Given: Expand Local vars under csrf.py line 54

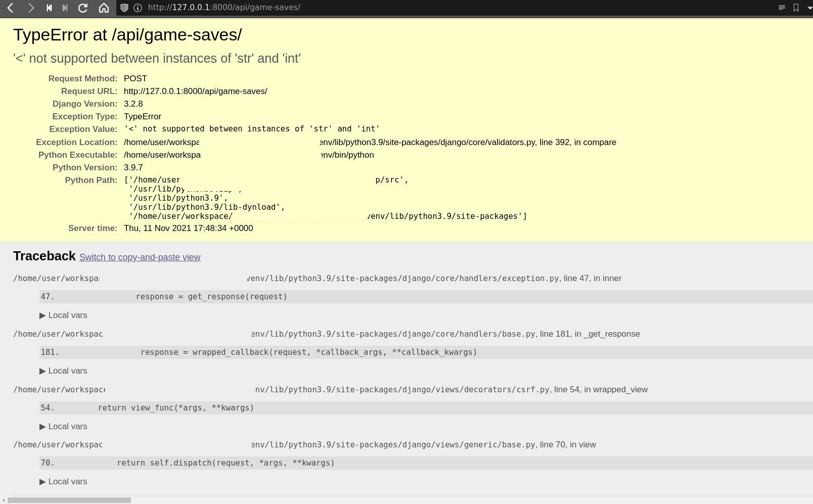Looking at the screenshot, I should pos(63,427).
